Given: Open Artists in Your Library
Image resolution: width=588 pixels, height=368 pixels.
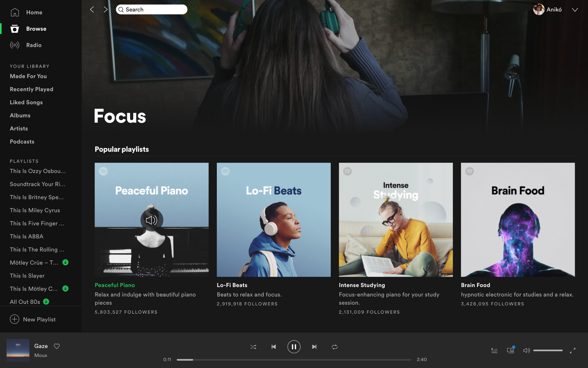Looking at the screenshot, I should [x=19, y=128].
